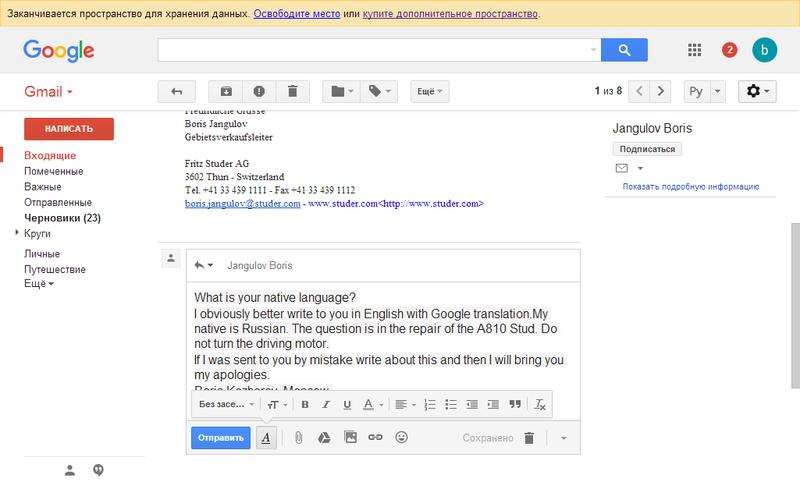Open the Move to folder menu
The height and width of the screenshot is (482, 800).
coord(341,91)
